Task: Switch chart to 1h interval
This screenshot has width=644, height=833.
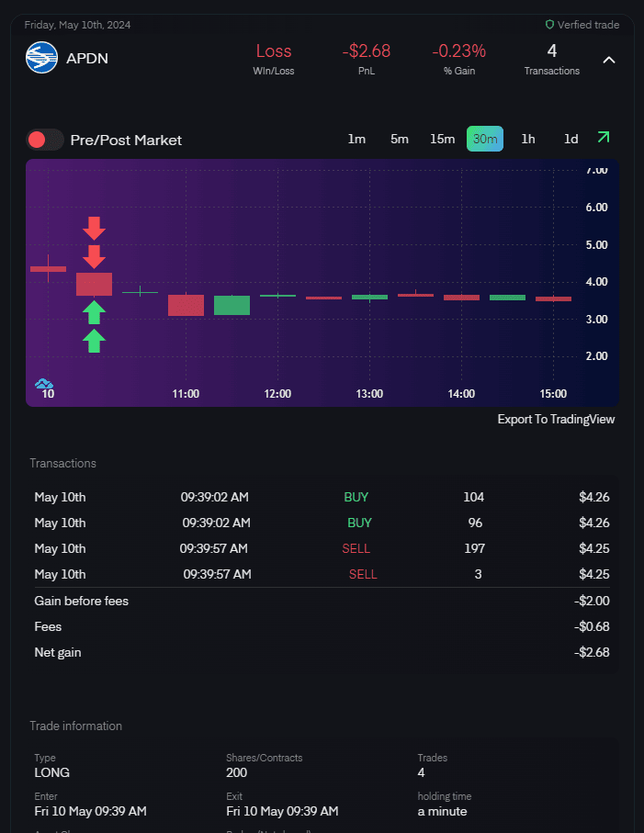Action: point(528,139)
